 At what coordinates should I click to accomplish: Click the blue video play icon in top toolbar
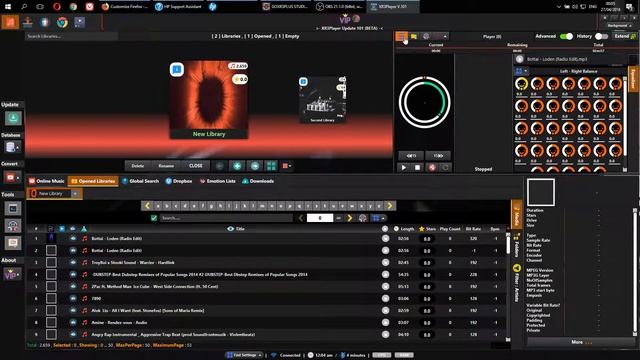pos(80,22)
